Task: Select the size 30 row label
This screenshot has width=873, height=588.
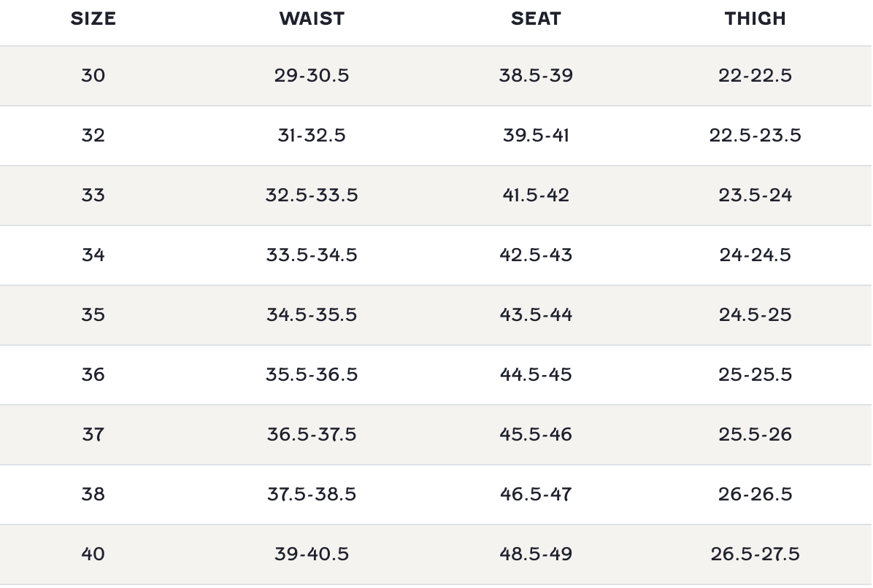Action: pos(93,75)
